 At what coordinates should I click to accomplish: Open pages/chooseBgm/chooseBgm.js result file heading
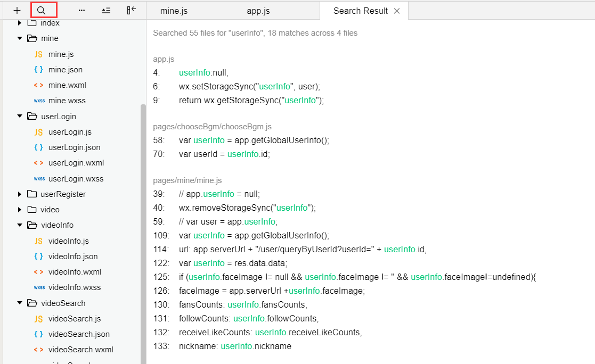click(x=212, y=127)
